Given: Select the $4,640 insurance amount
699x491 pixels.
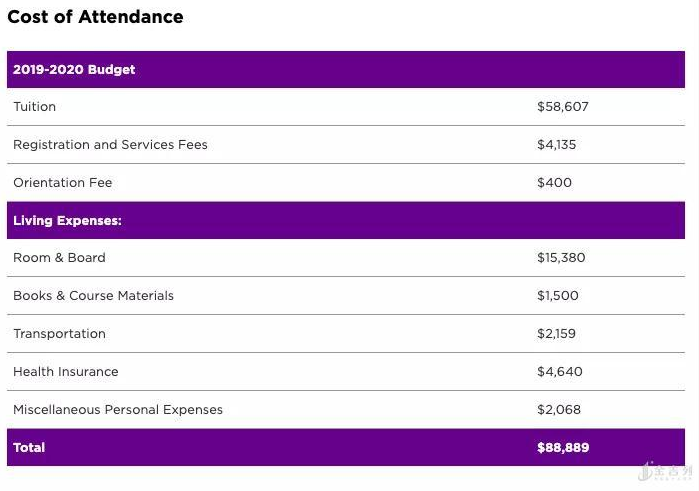Looking at the screenshot, I should pyautogui.click(x=560, y=372).
